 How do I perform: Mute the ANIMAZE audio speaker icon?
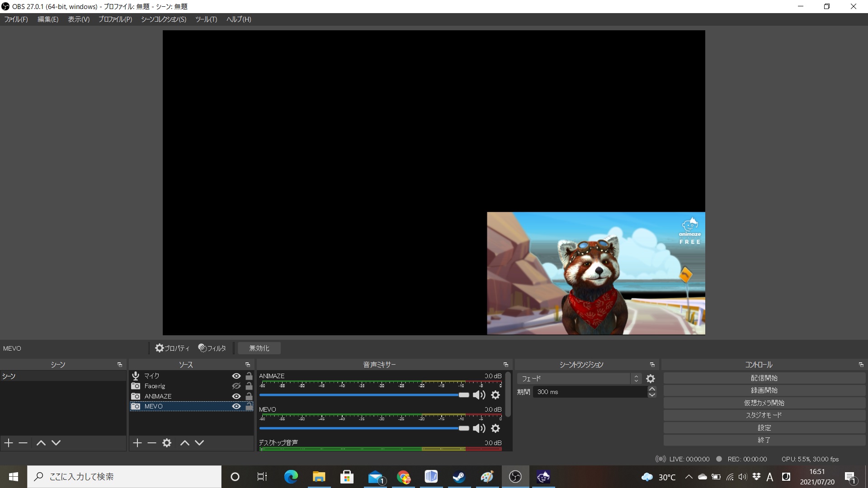(x=479, y=395)
